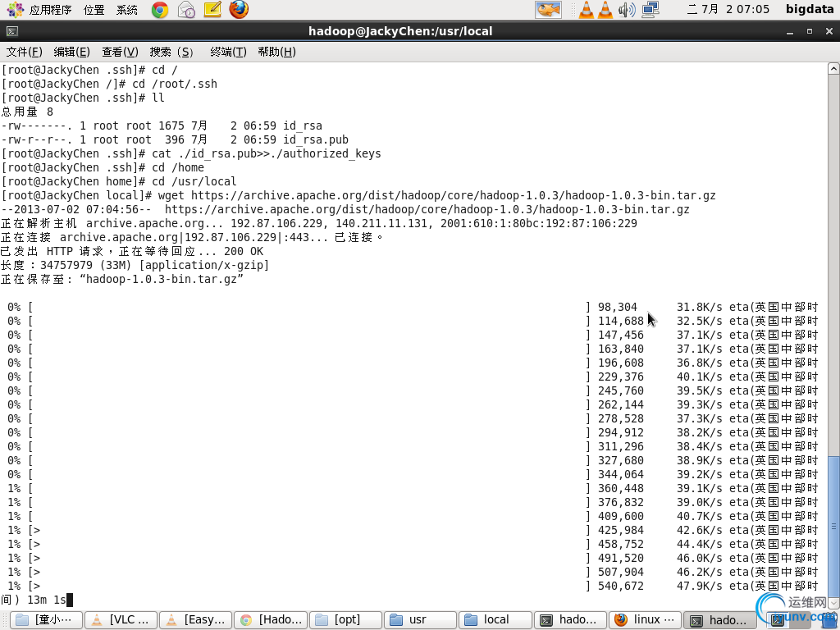Open the 文件(F) menu
The width and height of the screenshot is (840, 630).
click(x=24, y=52)
